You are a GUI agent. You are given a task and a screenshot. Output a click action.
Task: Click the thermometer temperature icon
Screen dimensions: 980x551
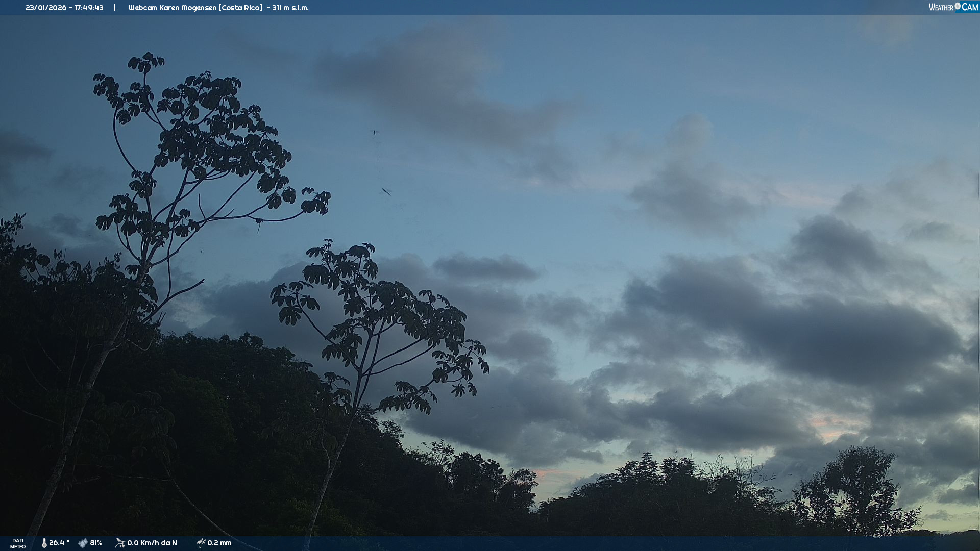pyautogui.click(x=44, y=543)
